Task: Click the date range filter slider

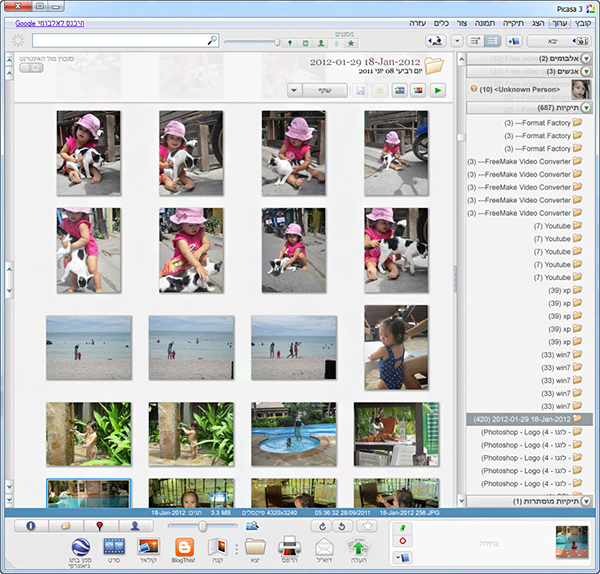Action: click(x=252, y=42)
